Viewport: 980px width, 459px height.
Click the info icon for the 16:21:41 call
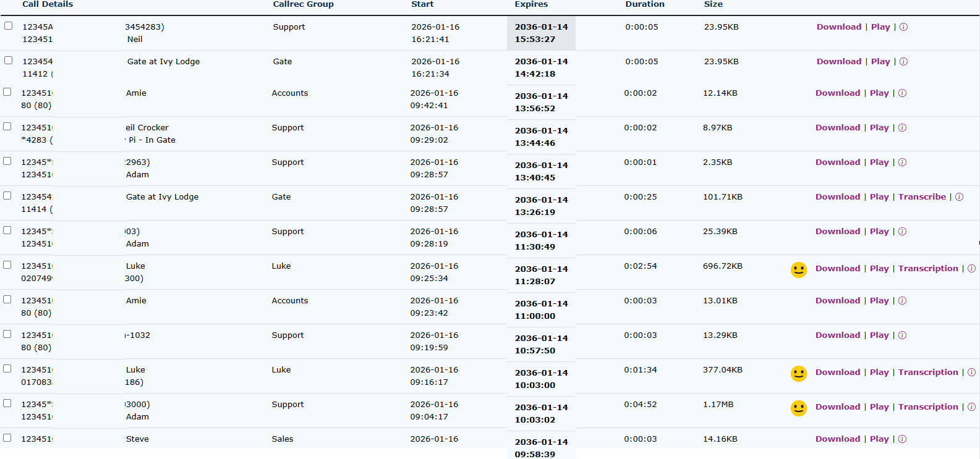pyautogui.click(x=903, y=27)
